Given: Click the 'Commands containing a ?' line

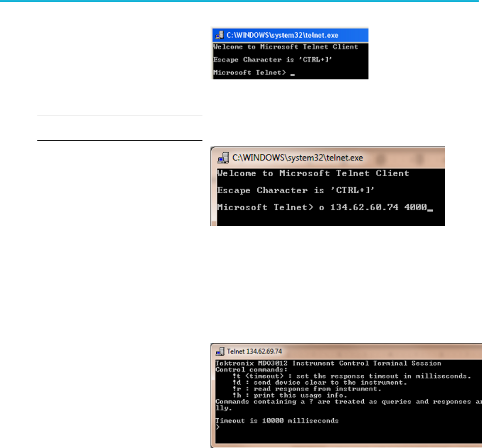Looking at the screenshot, I should click(x=349, y=402).
